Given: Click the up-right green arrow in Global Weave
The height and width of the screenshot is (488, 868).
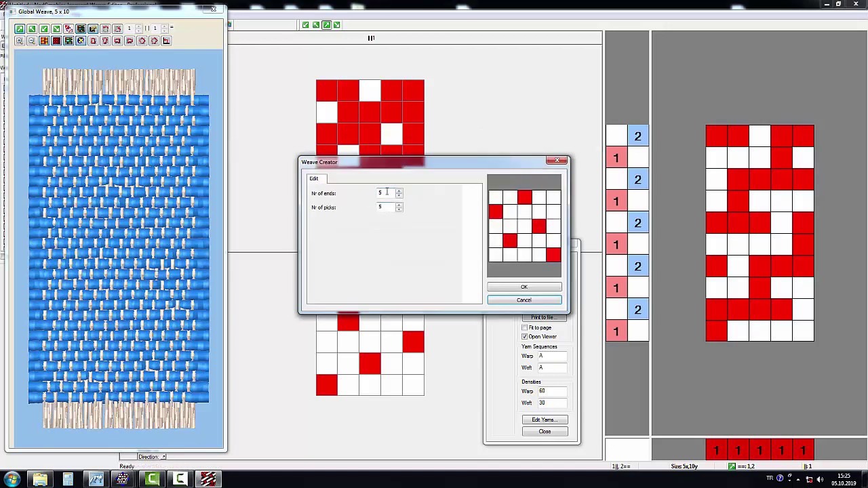Looking at the screenshot, I should click(x=20, y=28).
